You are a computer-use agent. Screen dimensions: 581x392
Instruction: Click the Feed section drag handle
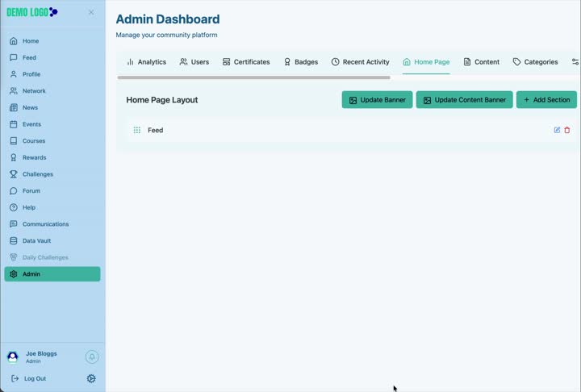point(136,130)
